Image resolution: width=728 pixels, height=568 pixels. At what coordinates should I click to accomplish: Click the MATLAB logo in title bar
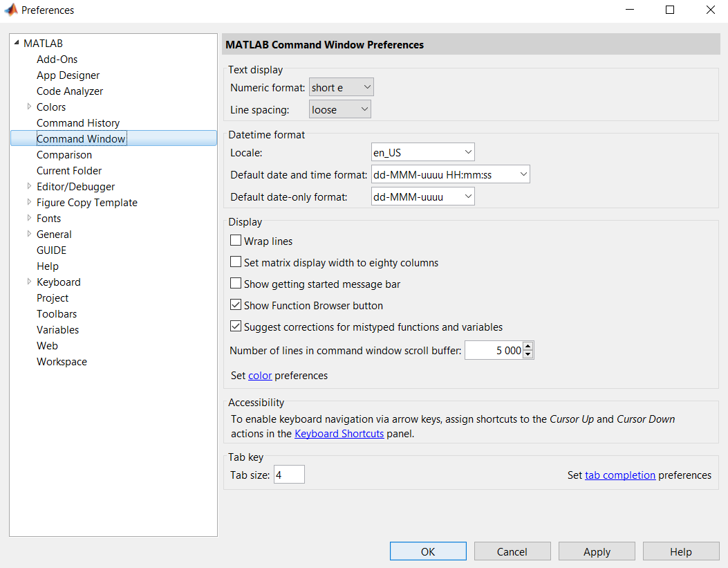click(10, 10)
